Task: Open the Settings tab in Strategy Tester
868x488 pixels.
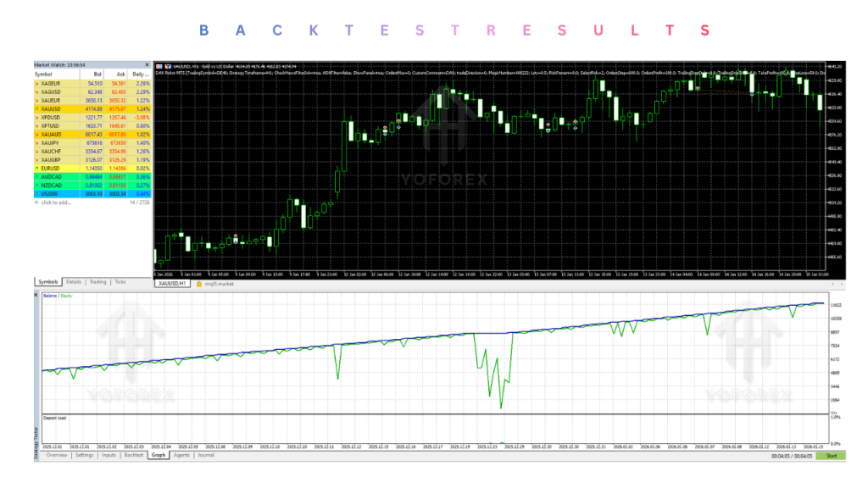Action: [x=84, y=455]
